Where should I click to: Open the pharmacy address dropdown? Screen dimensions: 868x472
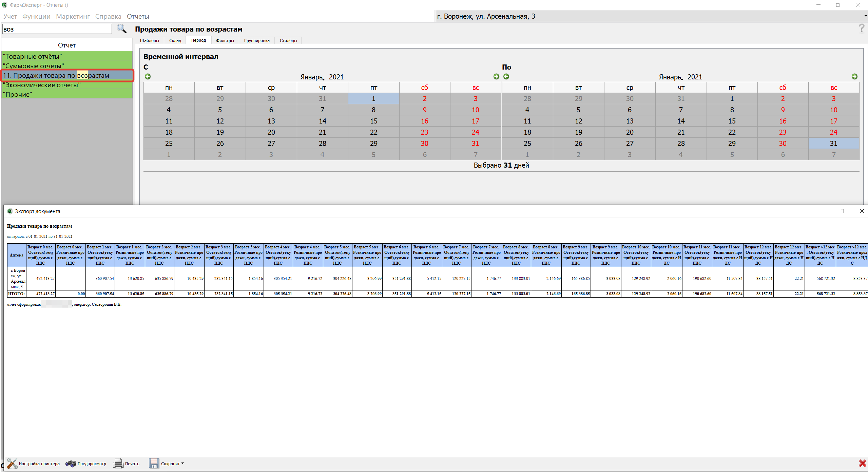click(865, 16)
